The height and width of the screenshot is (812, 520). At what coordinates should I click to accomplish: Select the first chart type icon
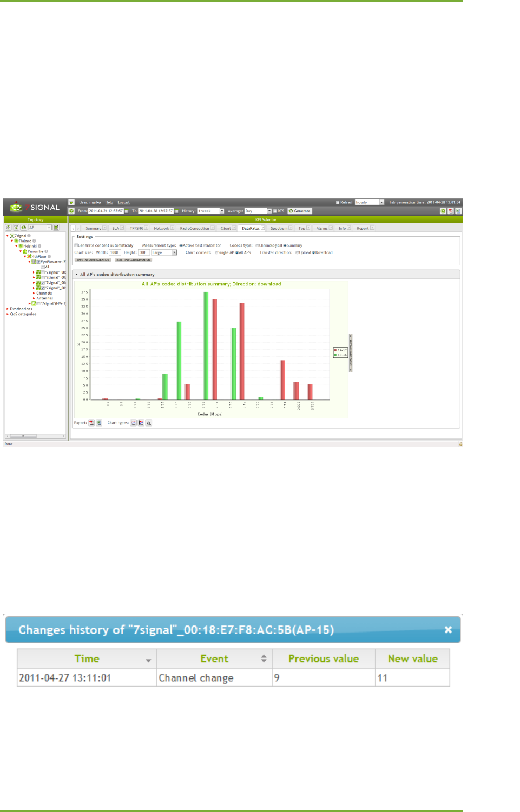click(x=134, y=423)
